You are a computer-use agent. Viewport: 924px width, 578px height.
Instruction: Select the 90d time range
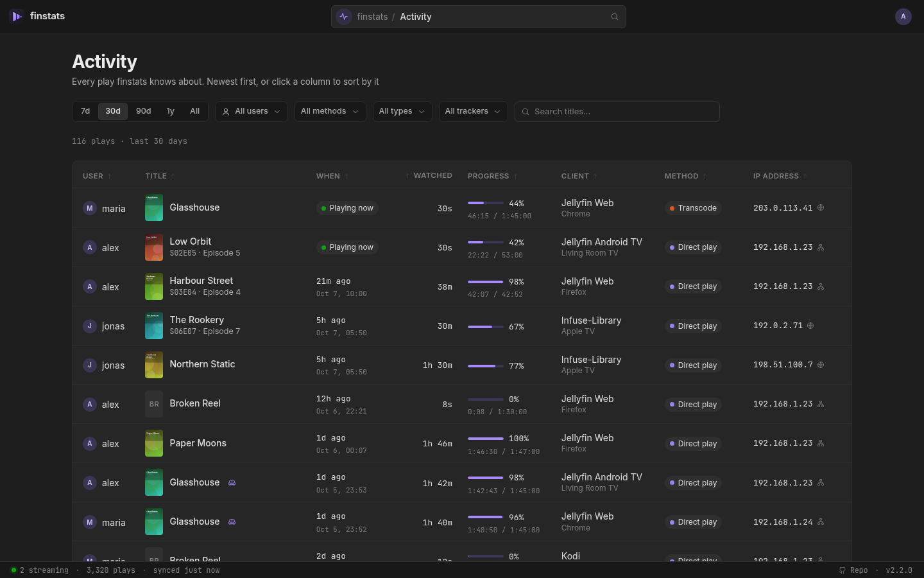(x=144, y=111)
